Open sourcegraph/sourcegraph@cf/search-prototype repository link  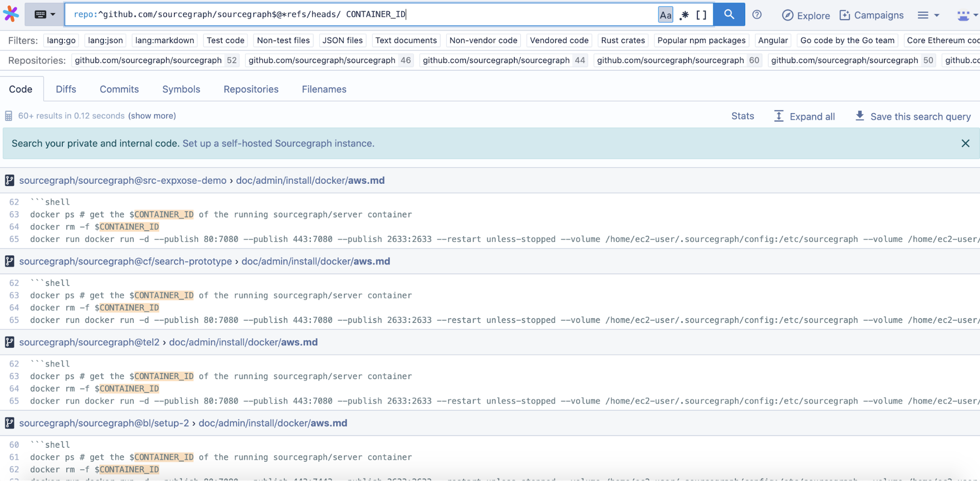[126, 262]
